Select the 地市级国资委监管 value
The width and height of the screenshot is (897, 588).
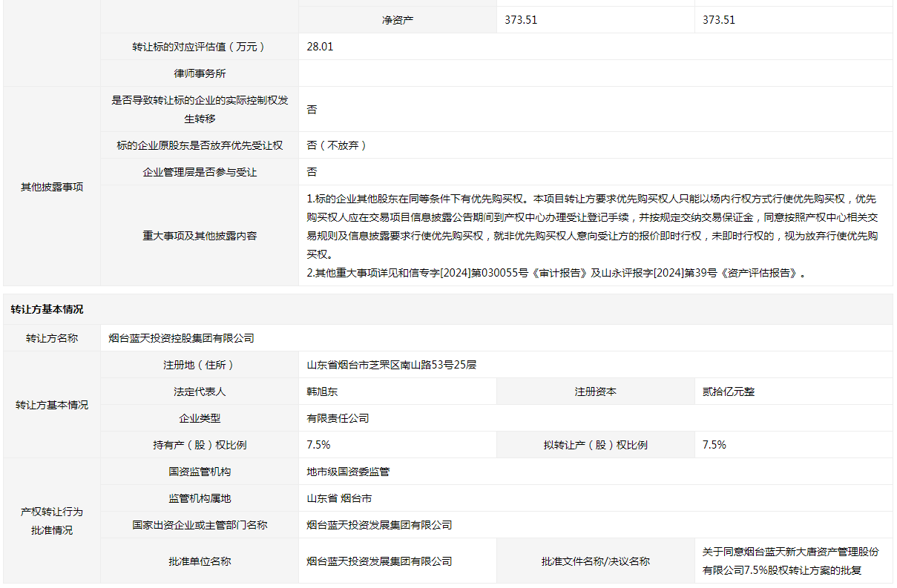pyautogui.click(x=348, y=472)
